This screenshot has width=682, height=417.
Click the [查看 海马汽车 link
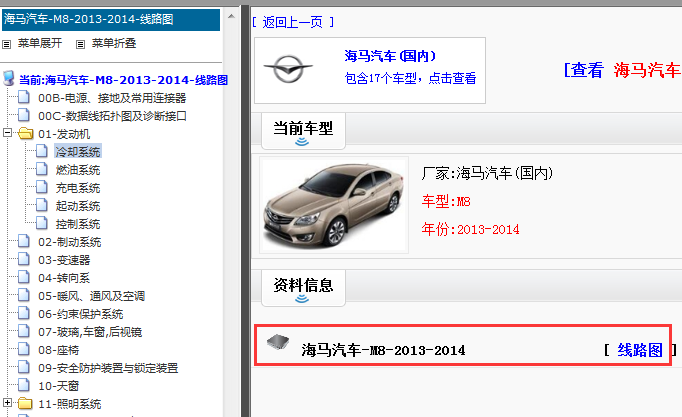(x=622, y=70)
